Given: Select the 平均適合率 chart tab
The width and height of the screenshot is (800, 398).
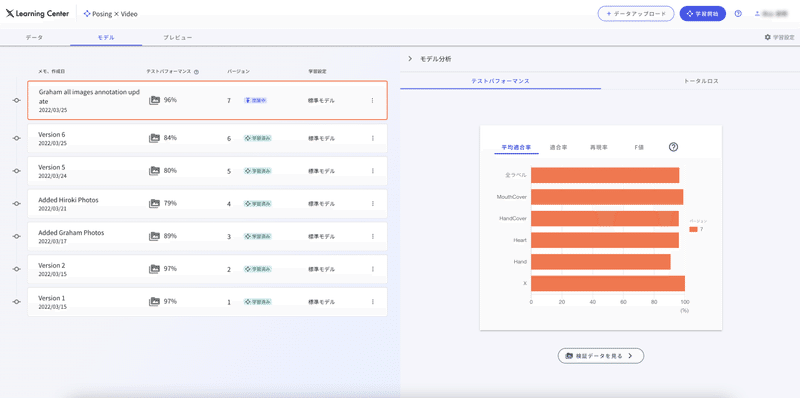Looking at the screenshot, I should click(516, 147).
